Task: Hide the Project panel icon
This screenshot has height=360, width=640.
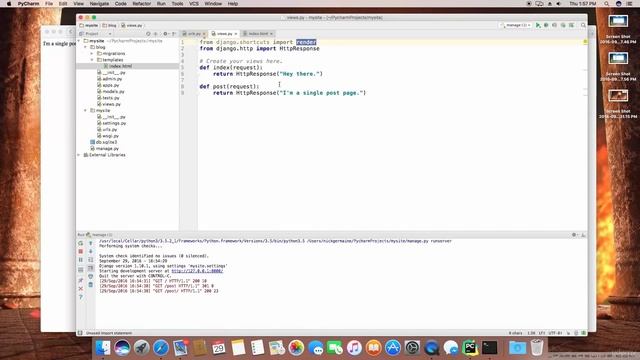Action: 174,34
